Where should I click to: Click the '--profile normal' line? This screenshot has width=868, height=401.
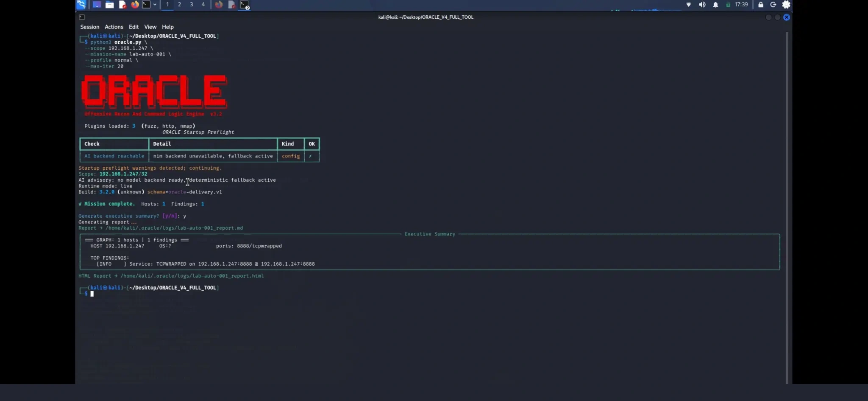111,60
